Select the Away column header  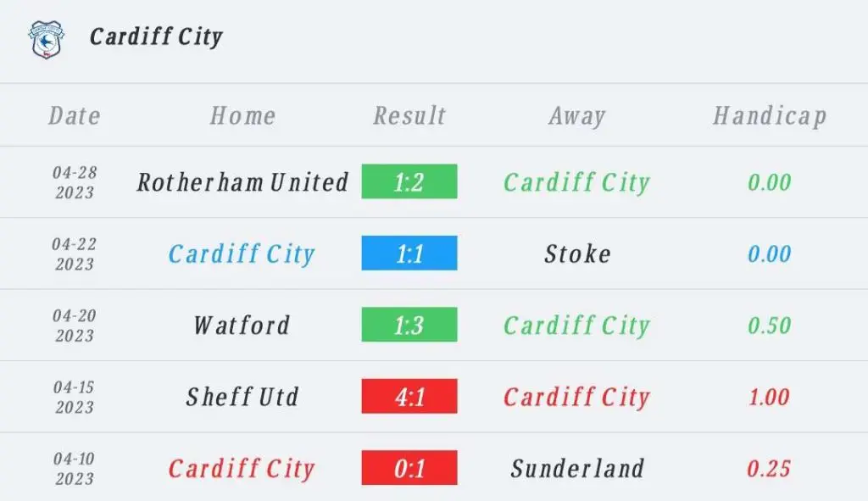576,116
